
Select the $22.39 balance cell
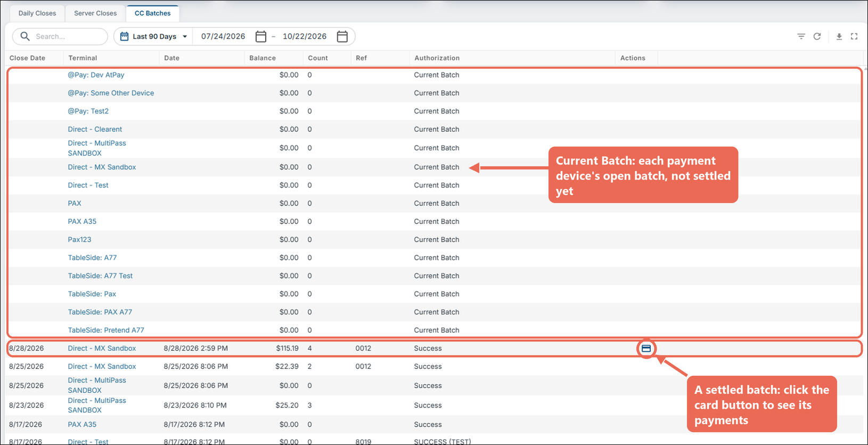(287, 367)
